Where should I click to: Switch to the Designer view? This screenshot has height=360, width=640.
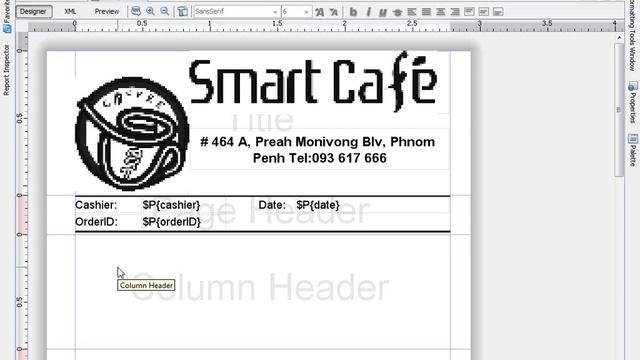(x=33, y=11)
